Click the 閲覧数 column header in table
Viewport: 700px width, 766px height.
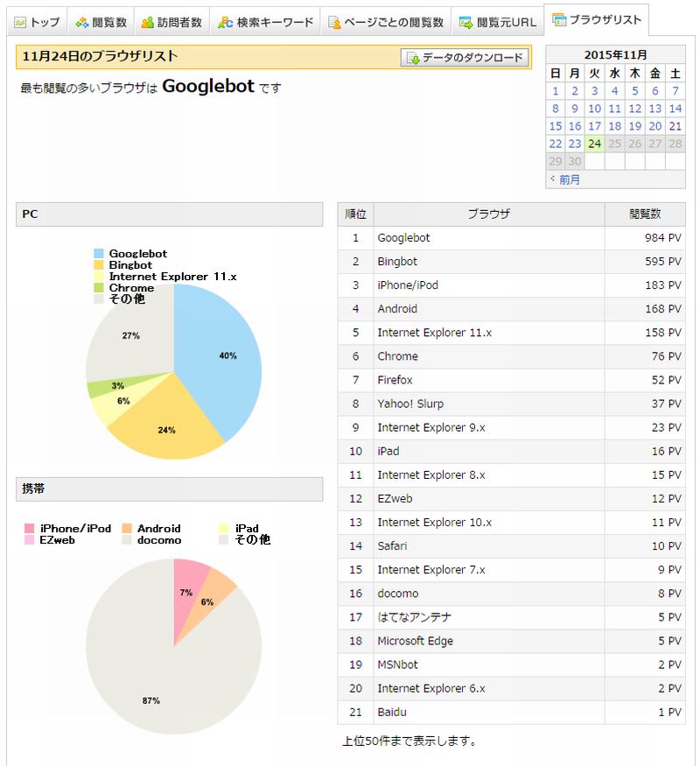[x=645, y=214]
